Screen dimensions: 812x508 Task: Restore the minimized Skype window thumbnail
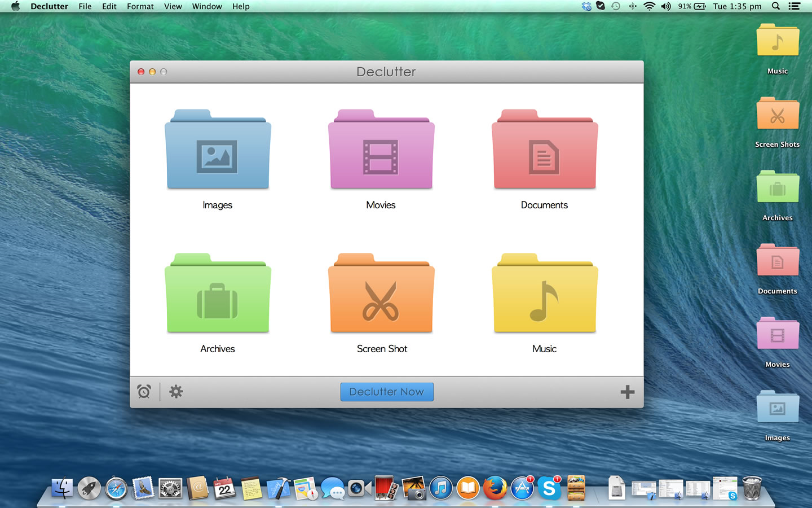(725, 488)
